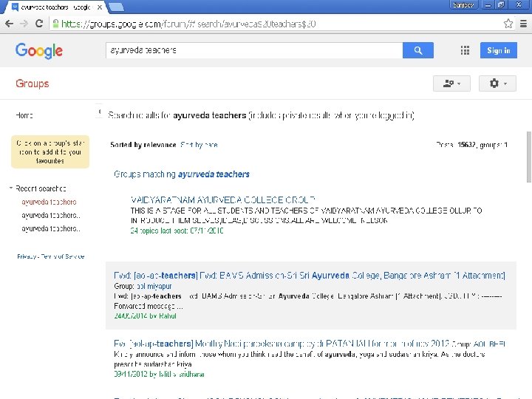
Task: Click the blue search magnifier button
Action: pyautogui.click(x=418, y=50)
